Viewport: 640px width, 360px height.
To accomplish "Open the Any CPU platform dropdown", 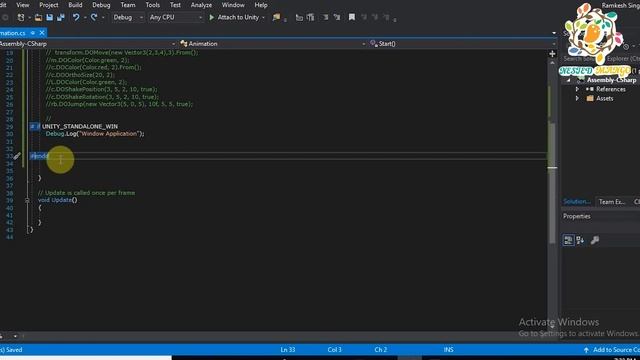I will click(176, 17).
